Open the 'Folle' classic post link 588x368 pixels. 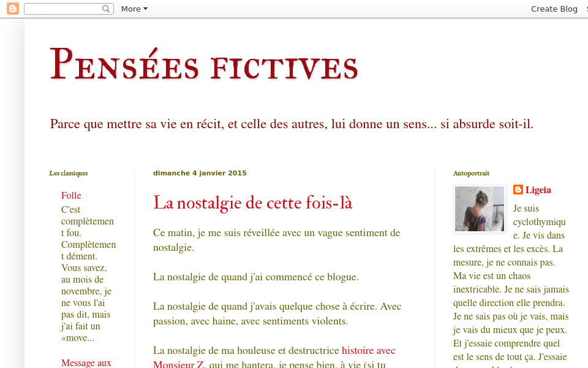pyautogui.click(x=71, y=195)
